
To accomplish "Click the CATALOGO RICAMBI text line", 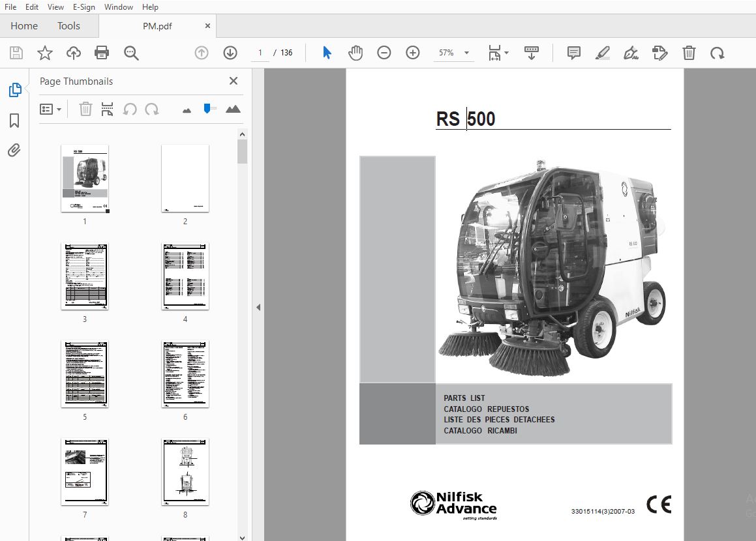I will [x=480, y=431].
